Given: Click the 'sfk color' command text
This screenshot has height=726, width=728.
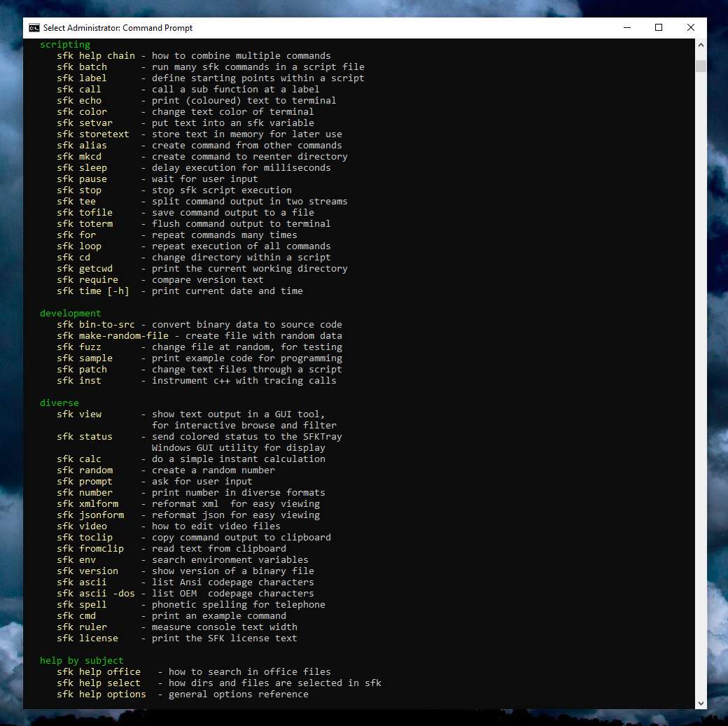Looking at the screenshot, I should point(82,111).
